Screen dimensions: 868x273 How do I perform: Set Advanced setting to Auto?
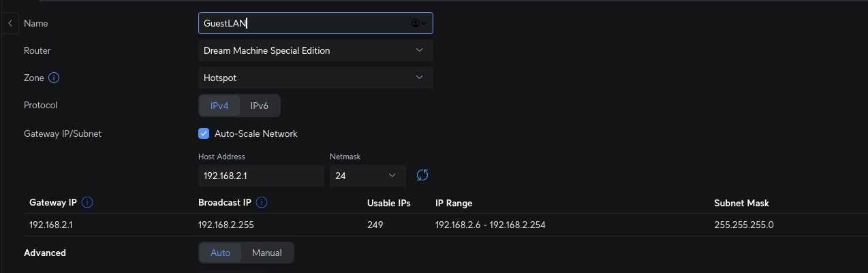point(221,253)
